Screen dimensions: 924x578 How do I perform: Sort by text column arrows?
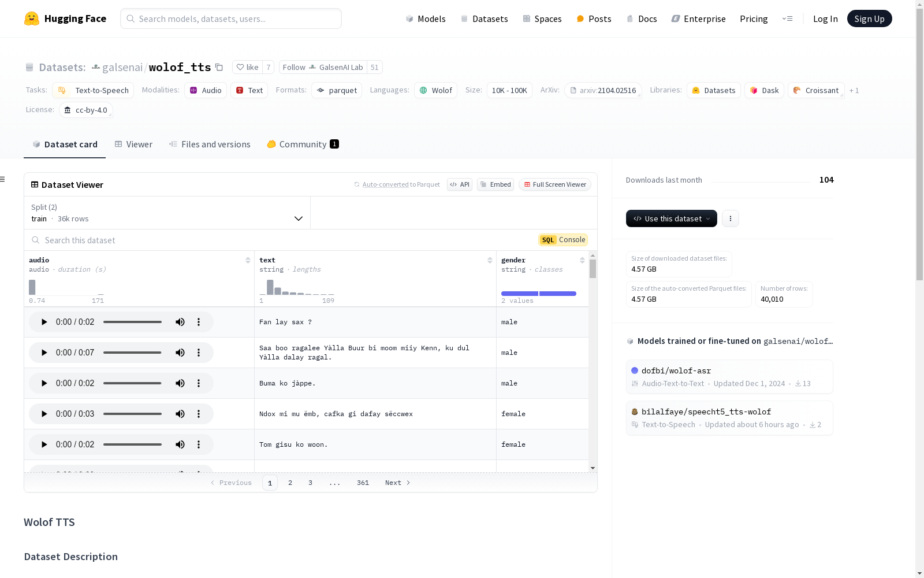click(x=490, y=260)
